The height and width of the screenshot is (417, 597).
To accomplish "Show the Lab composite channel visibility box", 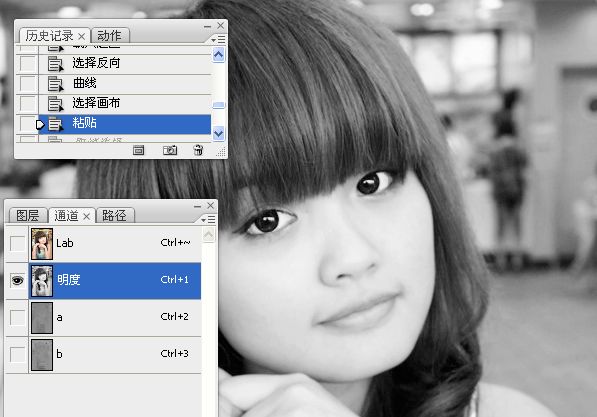I will 17,244.
